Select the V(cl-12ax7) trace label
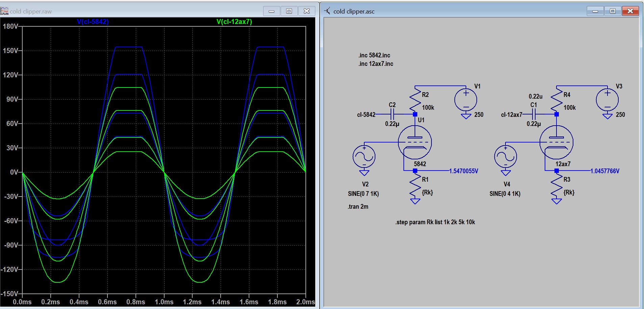This screenshot has height=309, width=644. [x=234, y=22]
